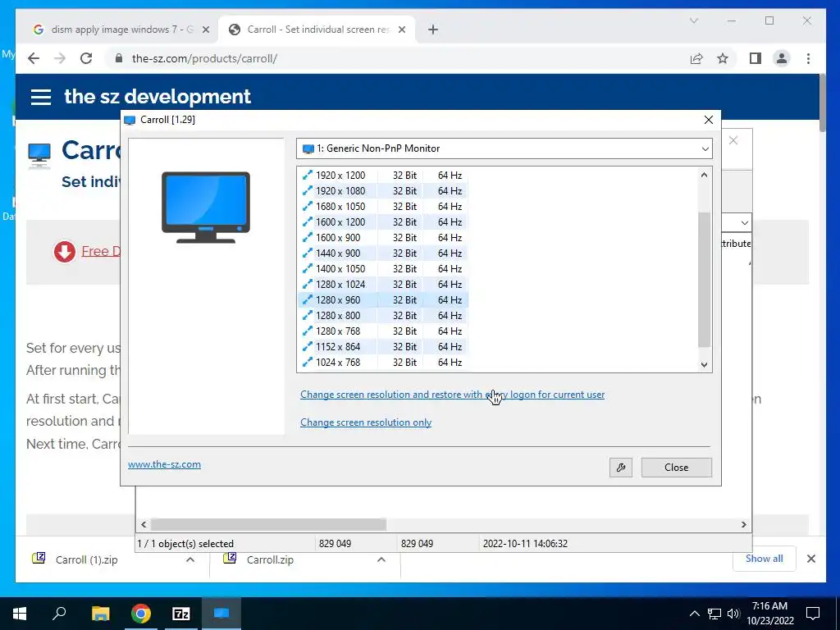Select the 1024 x 768 resolution
Image resolution: width=840 pixels, height=630 pixels.
(x=382, y=362)
